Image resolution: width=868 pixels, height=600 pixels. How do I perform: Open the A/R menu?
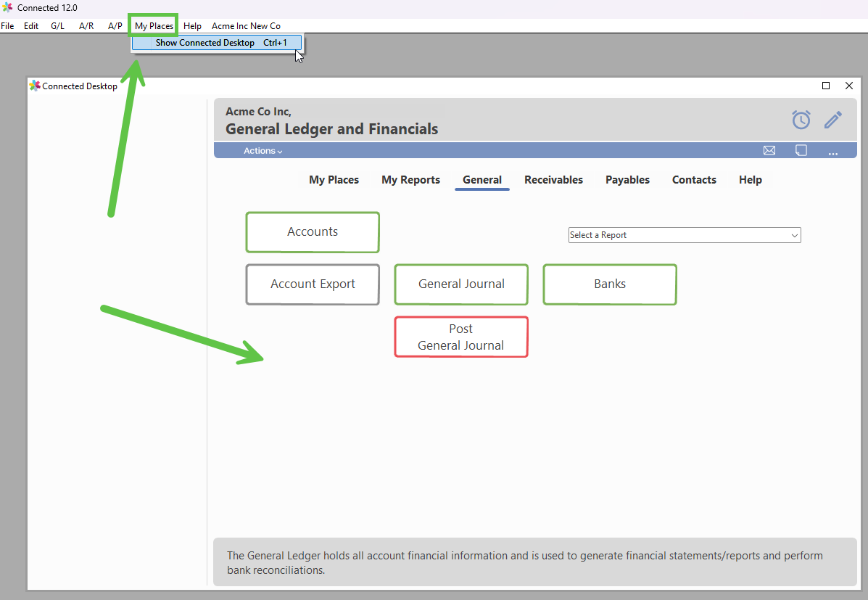coord(86,26)
